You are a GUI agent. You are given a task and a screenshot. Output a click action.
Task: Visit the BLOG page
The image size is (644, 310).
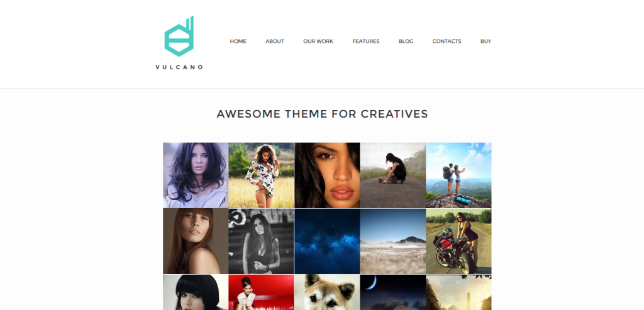click(x=406, y=41)
